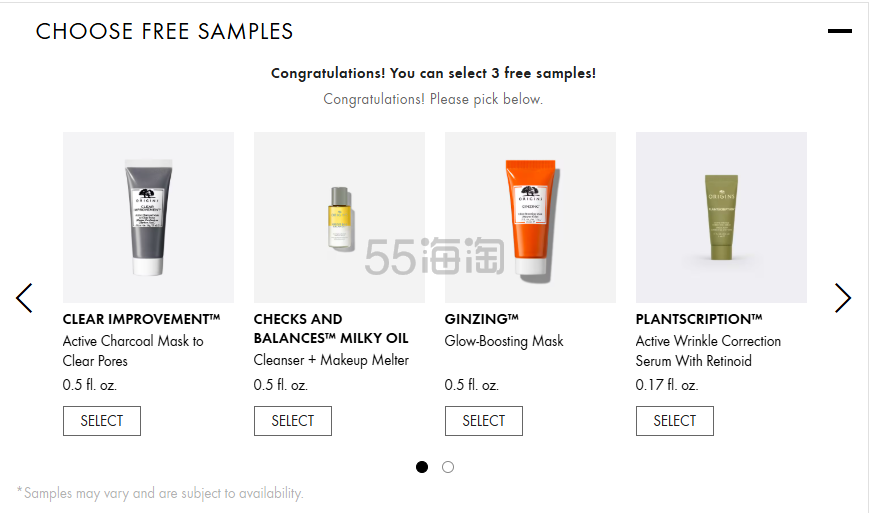
Task: Click the Active Wrinkle Correction Serum description
Action: pyautogui.click(x=708, y=351)
